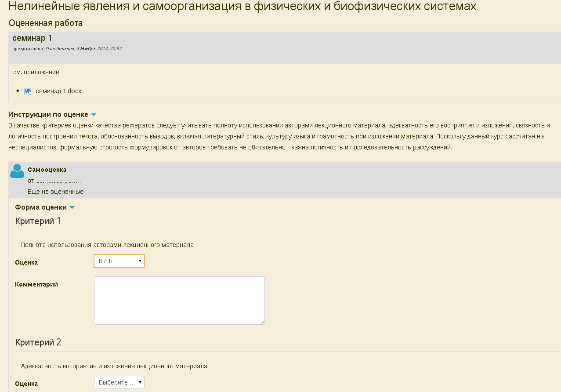Click the Самооценка assessment title

47,170
